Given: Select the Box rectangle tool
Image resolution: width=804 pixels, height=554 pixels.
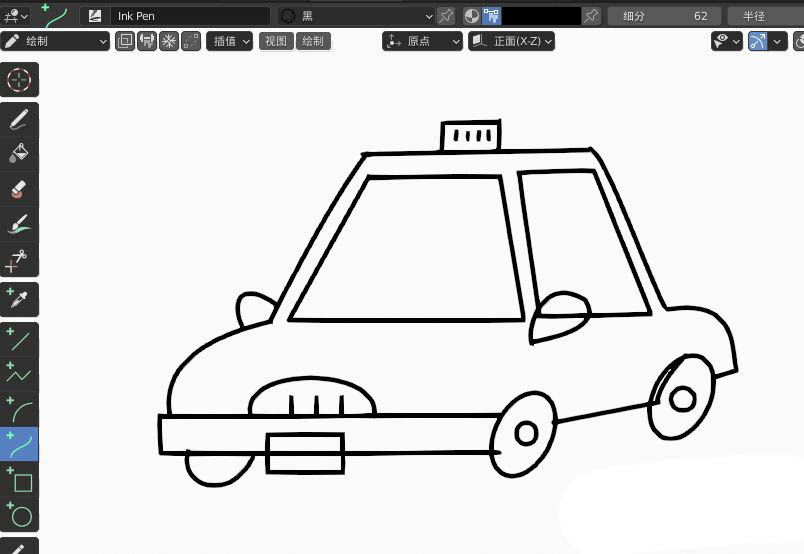Looking at the screenshot, I should point(19,479).
